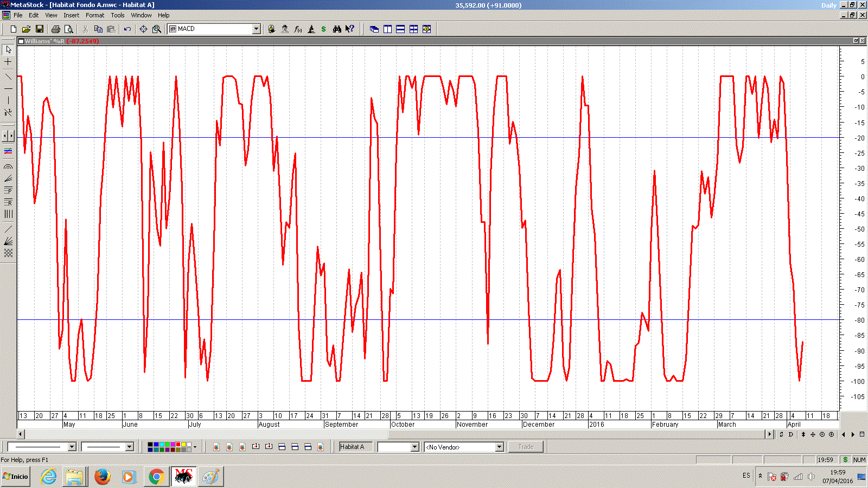Click the binoculars search icon
Image resolution: width=868 pixels, height=488 pixels.
337,29
